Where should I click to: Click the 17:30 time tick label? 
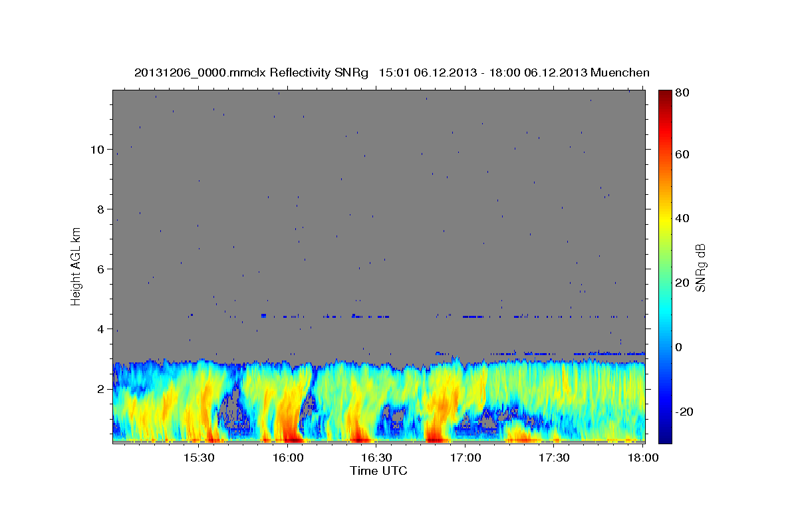(554, 458)
